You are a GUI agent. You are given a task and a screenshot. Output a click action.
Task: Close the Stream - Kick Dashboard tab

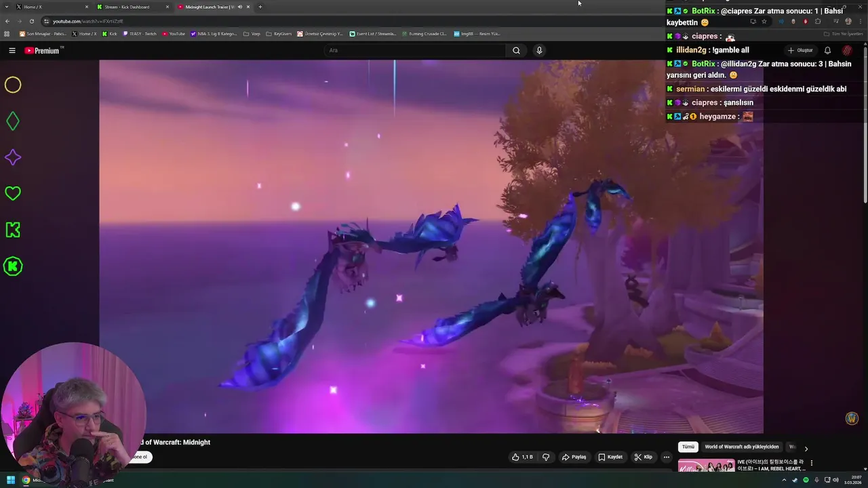[x=167, y=7]
